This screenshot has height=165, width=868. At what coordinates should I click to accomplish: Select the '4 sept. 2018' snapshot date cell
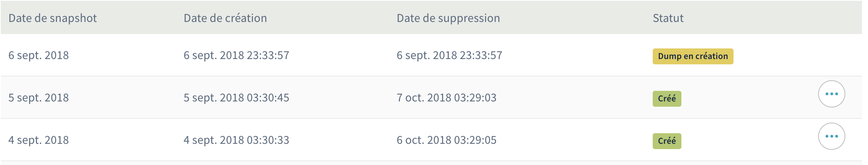tap(39, 140)
